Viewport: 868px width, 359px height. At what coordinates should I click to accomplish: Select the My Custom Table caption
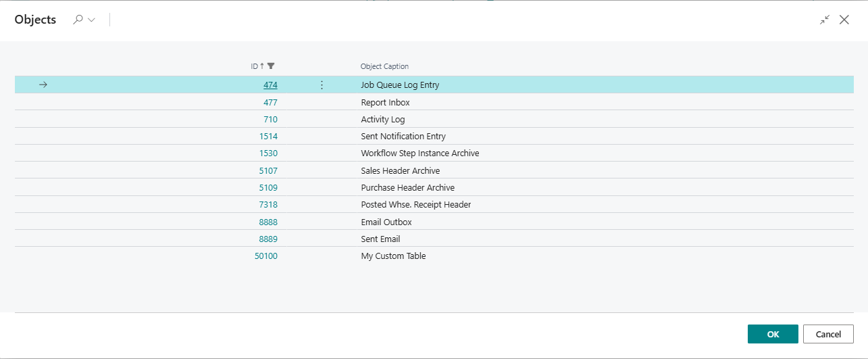(x=394, y=256)
